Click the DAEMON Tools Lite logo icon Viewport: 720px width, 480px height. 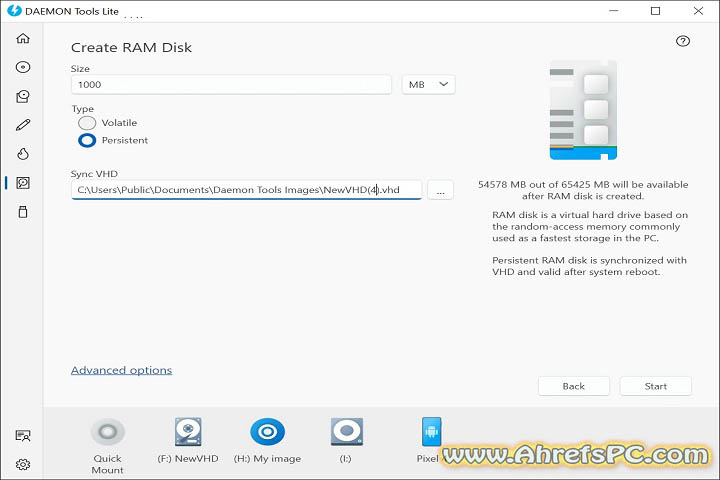pos(14,11)
